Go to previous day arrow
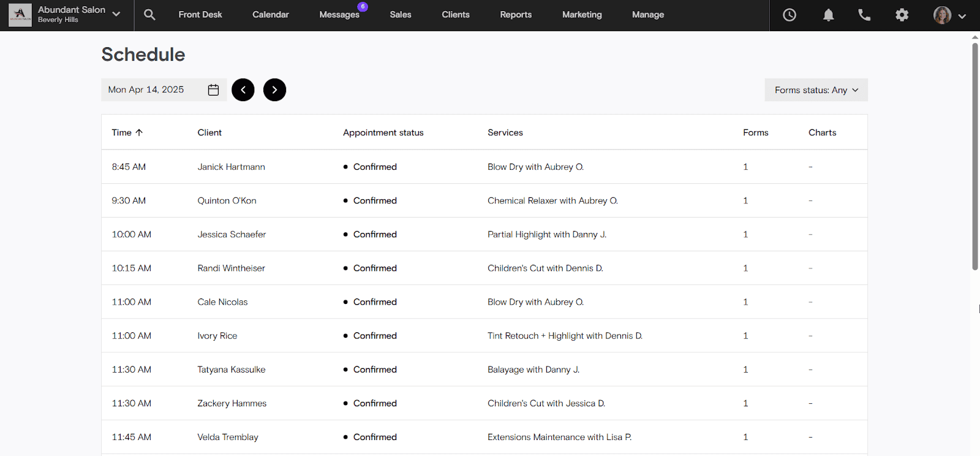The height and width of the screenshot is (456, 980). (x=243, y=90)
